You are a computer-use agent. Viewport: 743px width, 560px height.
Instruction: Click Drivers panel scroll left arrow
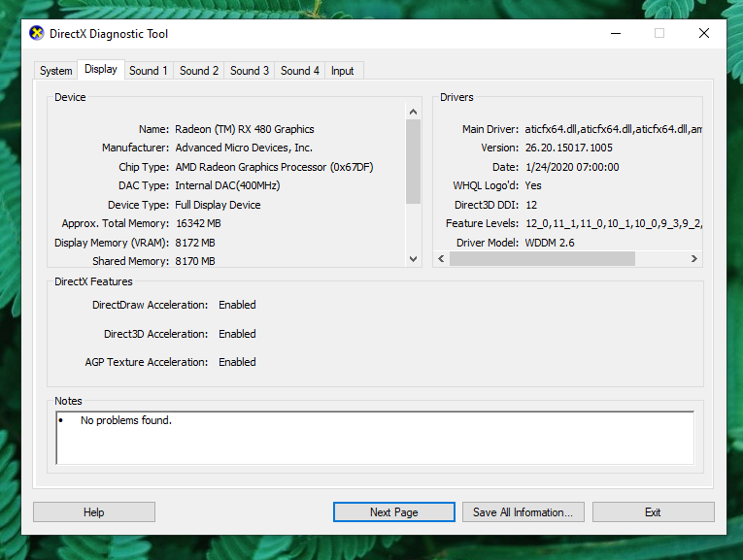tap(441, 258)
